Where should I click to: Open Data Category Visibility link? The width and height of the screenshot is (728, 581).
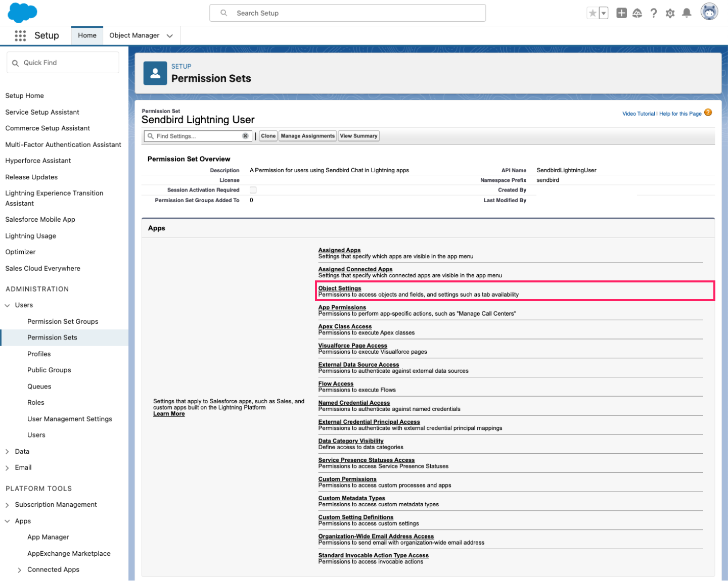point(351,441)
